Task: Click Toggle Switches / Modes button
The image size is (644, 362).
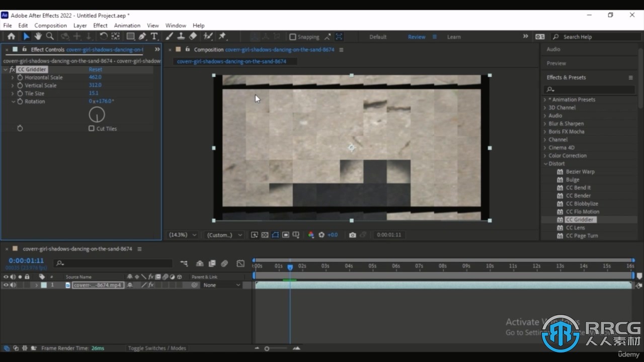Action: tap(157, 348)
